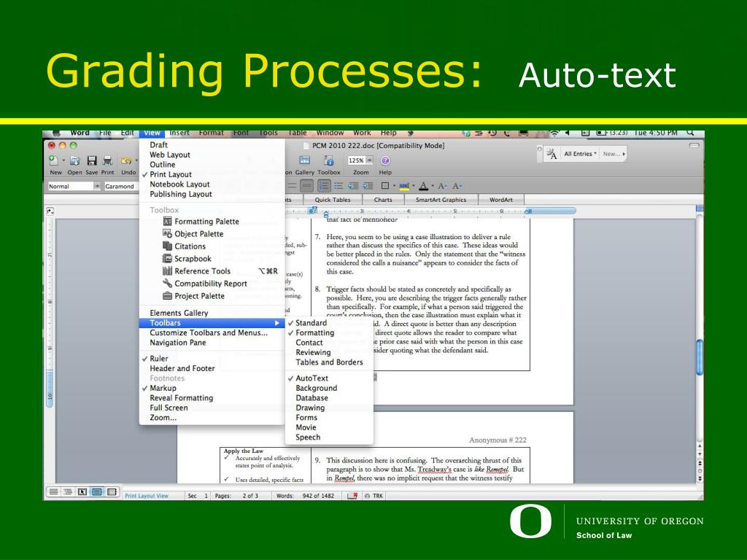
Task: Click the Publishing Layout view status icon
Action: pos(82,491)
